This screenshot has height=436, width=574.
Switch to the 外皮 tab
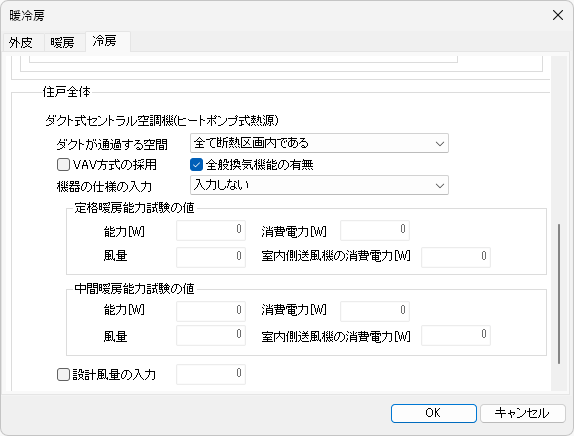pyautogui.click(x=22, y=42)
